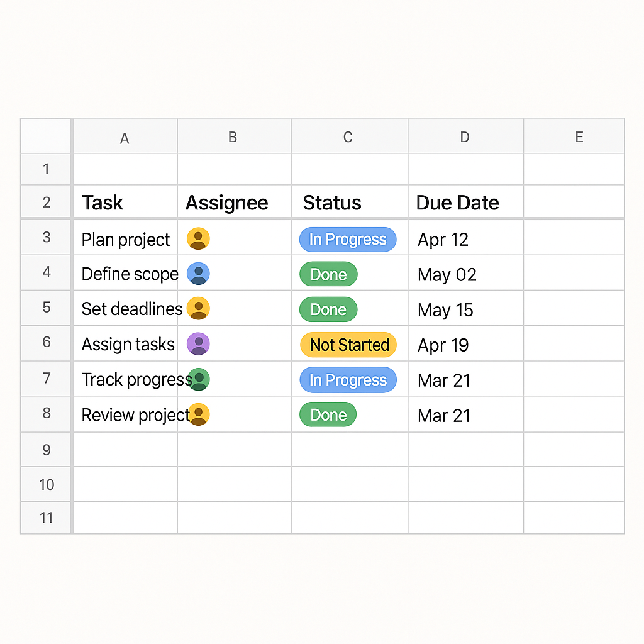Select column E header

point(579,137)
